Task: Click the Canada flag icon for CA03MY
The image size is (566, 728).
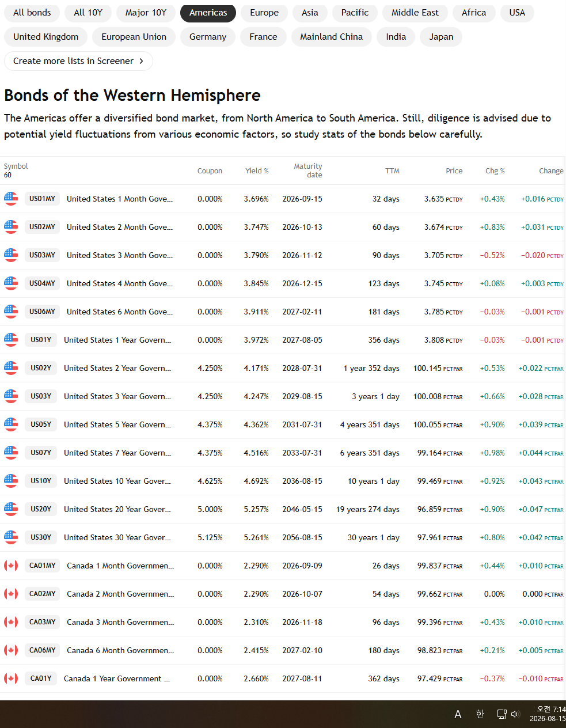Action: pos(11,622)
